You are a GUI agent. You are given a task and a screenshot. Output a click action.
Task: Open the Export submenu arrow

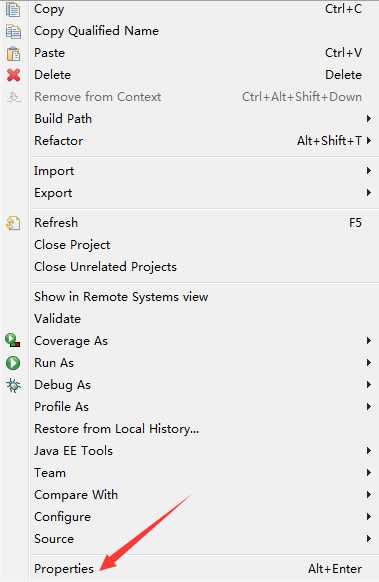point(369,193)
